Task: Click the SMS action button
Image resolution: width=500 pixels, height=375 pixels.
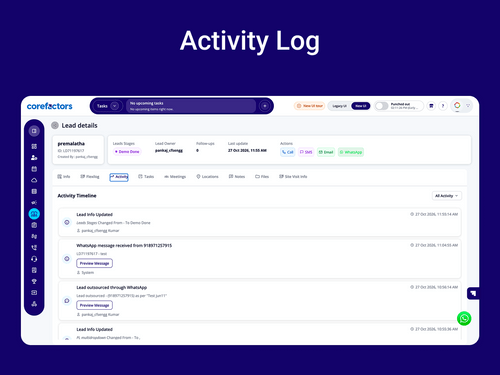Action: click(x=306, y=152)
